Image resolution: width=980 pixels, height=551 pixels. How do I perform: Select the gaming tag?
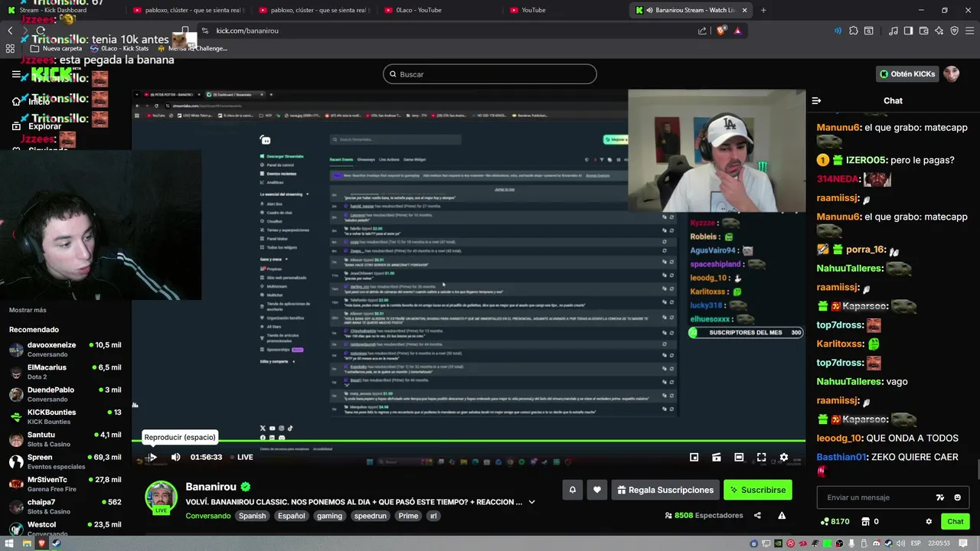[329, 516]
